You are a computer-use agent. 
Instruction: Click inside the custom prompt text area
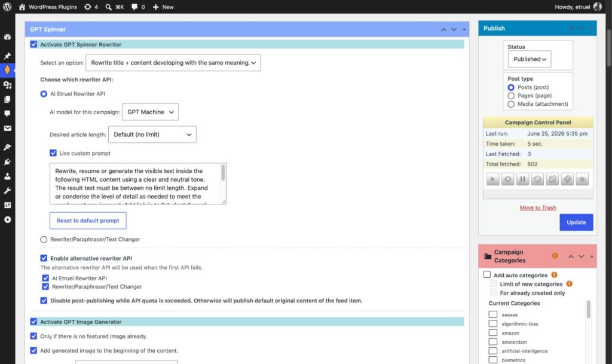(138, 183)
